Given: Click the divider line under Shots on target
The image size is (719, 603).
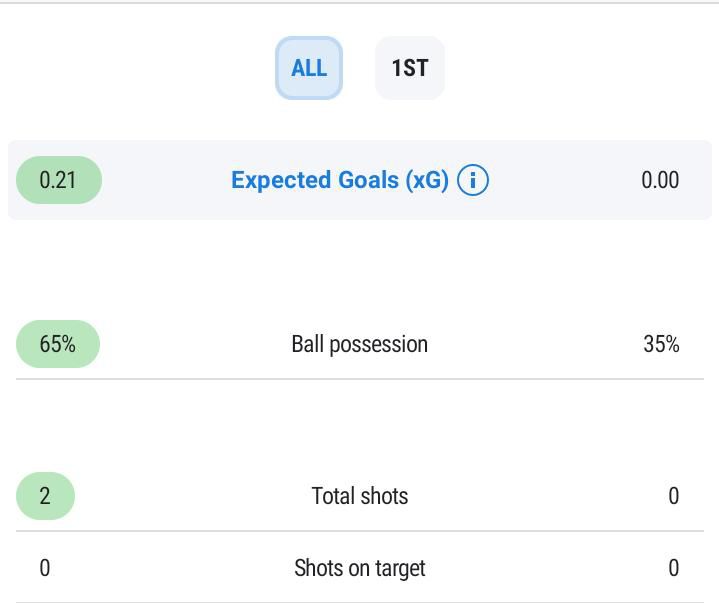Looking at the screenshot, I should point(359,601).
